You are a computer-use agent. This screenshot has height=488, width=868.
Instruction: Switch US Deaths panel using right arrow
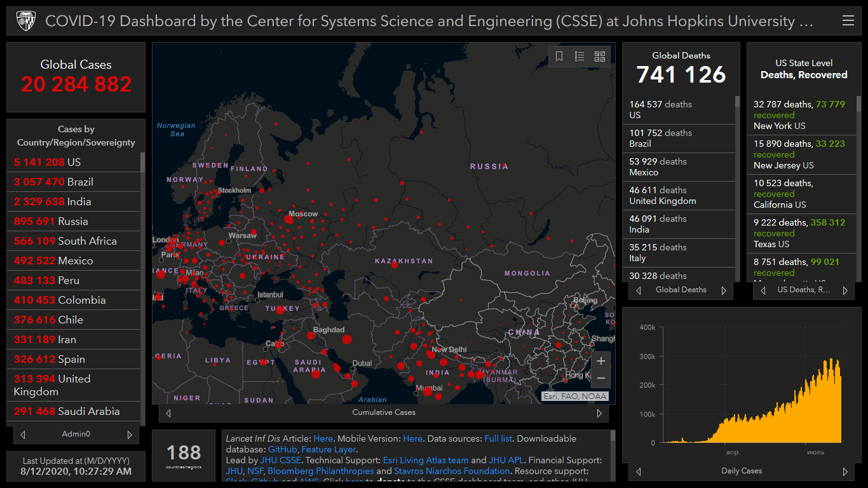coord(844,290)
